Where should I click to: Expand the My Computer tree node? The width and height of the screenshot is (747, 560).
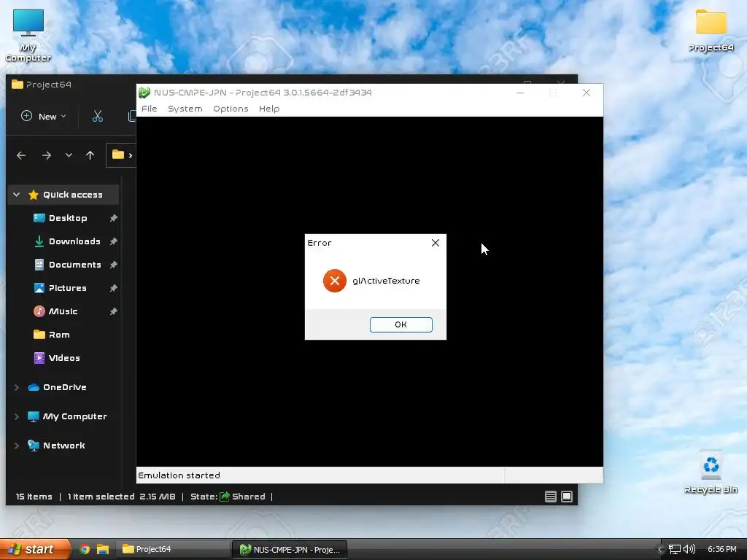[x=17, y=416]
